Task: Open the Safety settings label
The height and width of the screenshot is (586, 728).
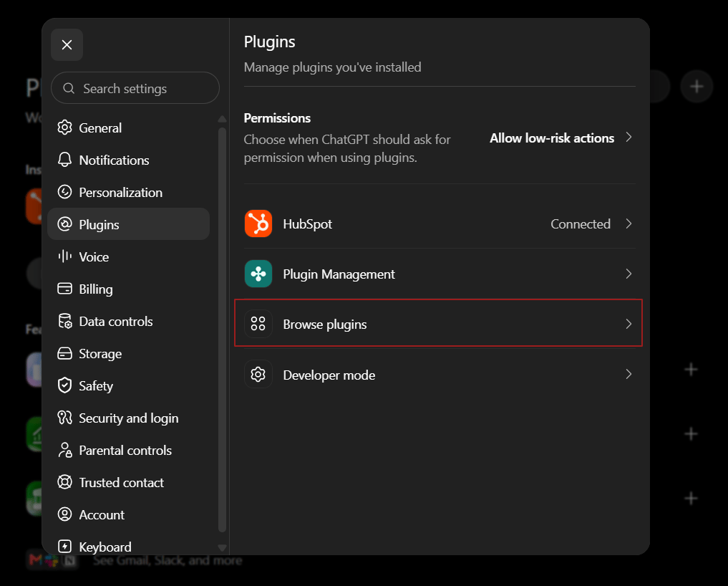Action: pos(96,386)
